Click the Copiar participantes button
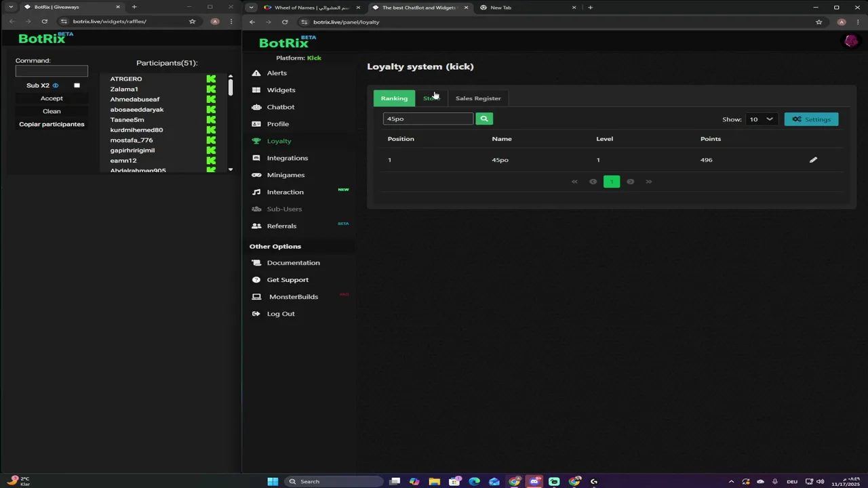Screen dimensions: 868x488 52,124
